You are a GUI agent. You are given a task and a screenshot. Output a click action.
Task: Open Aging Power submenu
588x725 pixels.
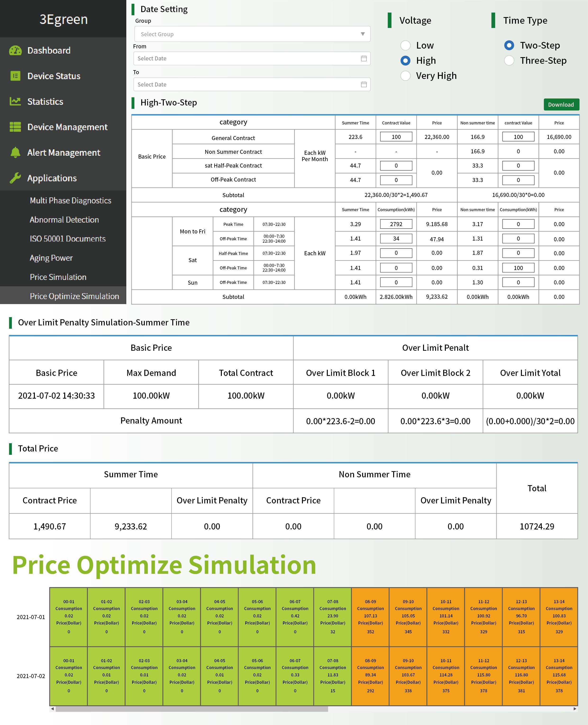(51, 258)
